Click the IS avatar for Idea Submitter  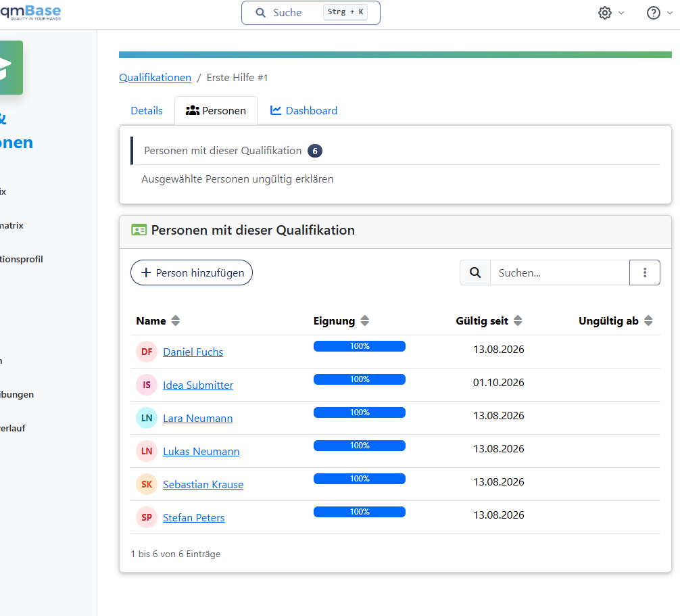click(147, 385)
